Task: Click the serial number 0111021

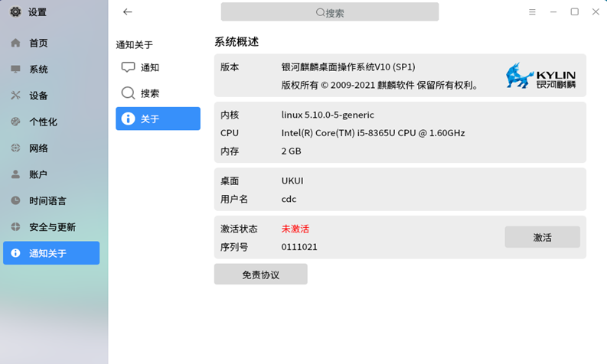Action: click(x=299, y=247)
